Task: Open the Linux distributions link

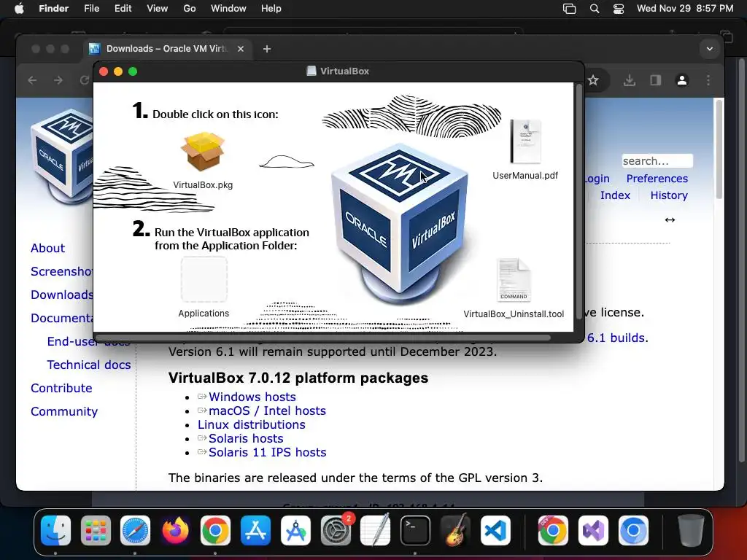Action: [x=252, y=424]
